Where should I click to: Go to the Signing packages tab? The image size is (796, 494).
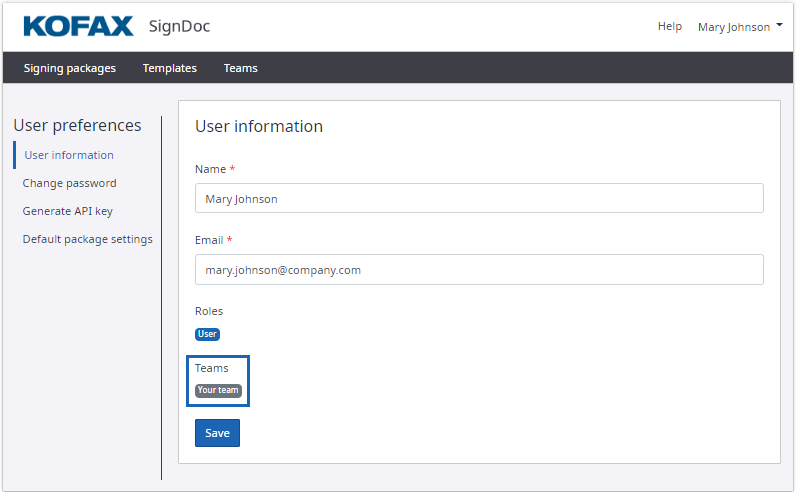[70, 68]
